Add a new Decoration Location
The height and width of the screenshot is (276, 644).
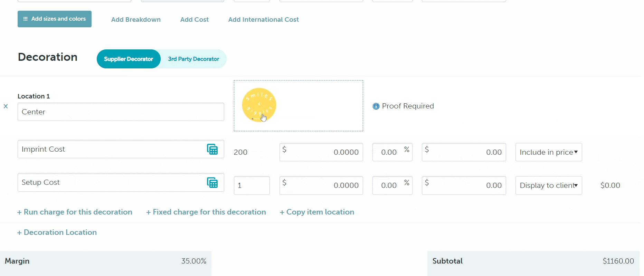57,232
